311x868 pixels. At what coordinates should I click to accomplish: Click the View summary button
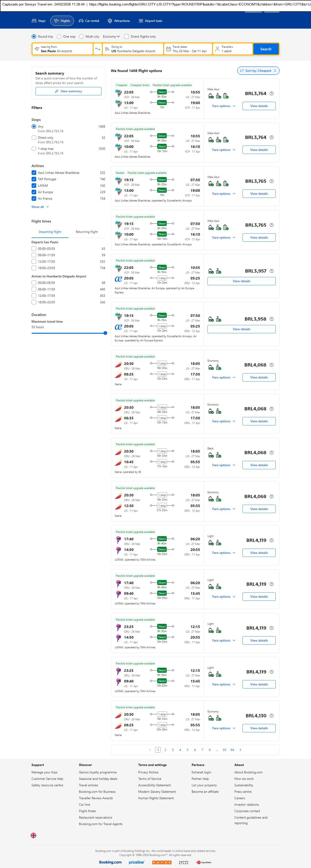pyautogui.click(x=68, y=91)
